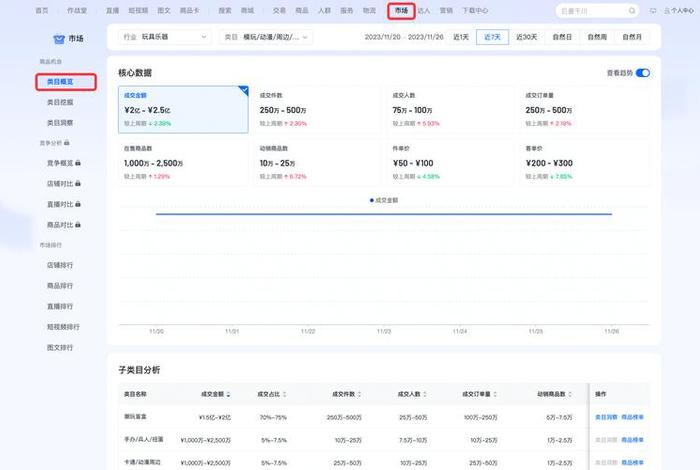Viewport: 700px width, 470px height.
Task: Open 商品排行 in the sidebar
Action: [x=60, y=286]
